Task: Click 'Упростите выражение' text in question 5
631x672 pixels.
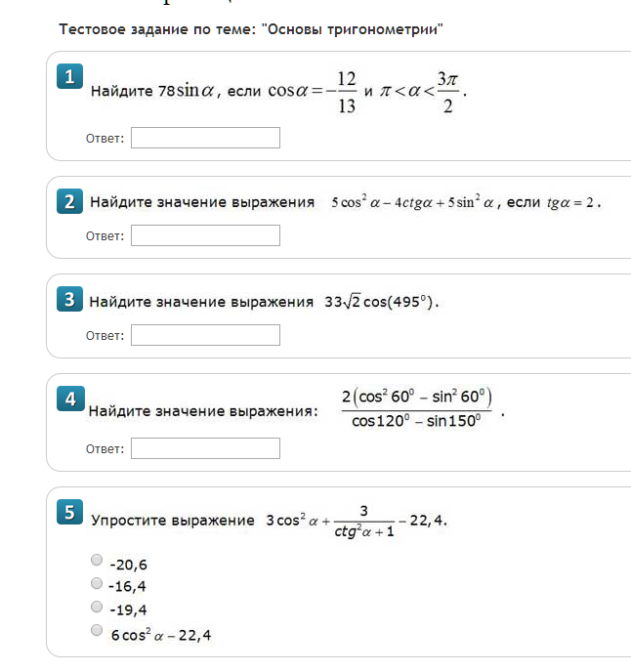Action: pyautogui.click(x=172, y=521)
